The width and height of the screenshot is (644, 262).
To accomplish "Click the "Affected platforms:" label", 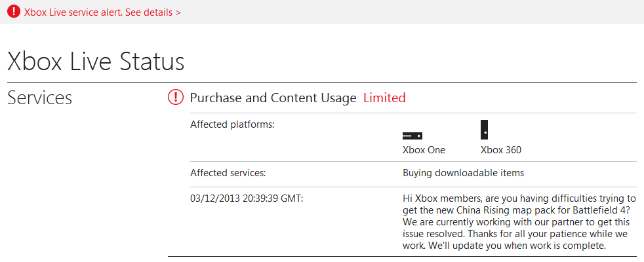I will 231,124.
